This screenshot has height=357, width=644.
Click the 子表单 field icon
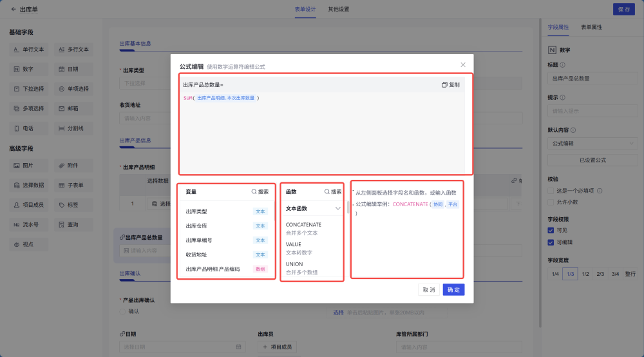tap(62, 186)
